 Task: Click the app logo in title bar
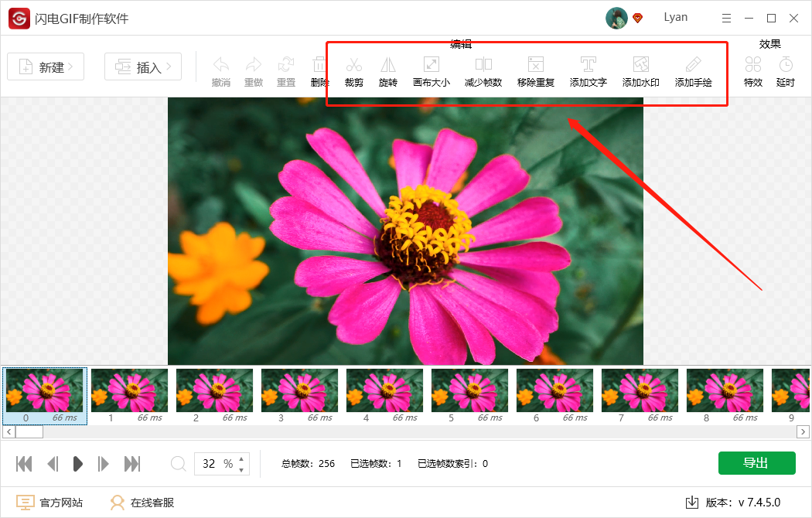[x=19, y=19]
